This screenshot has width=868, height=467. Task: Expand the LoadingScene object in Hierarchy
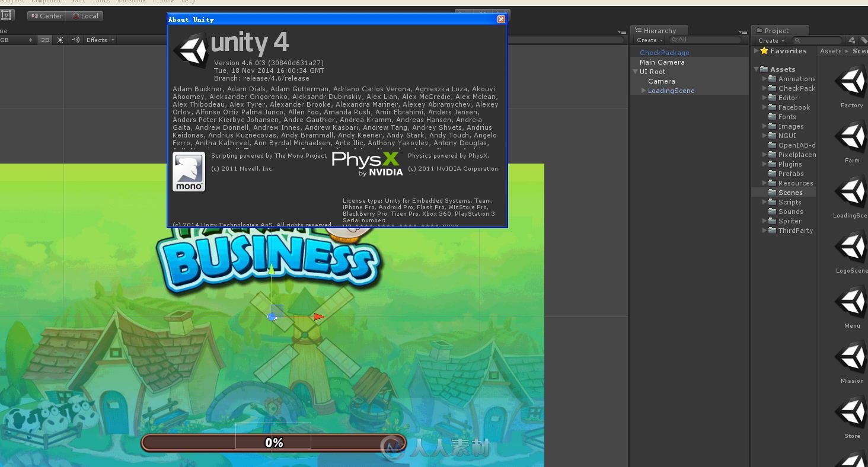coord(644,91)
